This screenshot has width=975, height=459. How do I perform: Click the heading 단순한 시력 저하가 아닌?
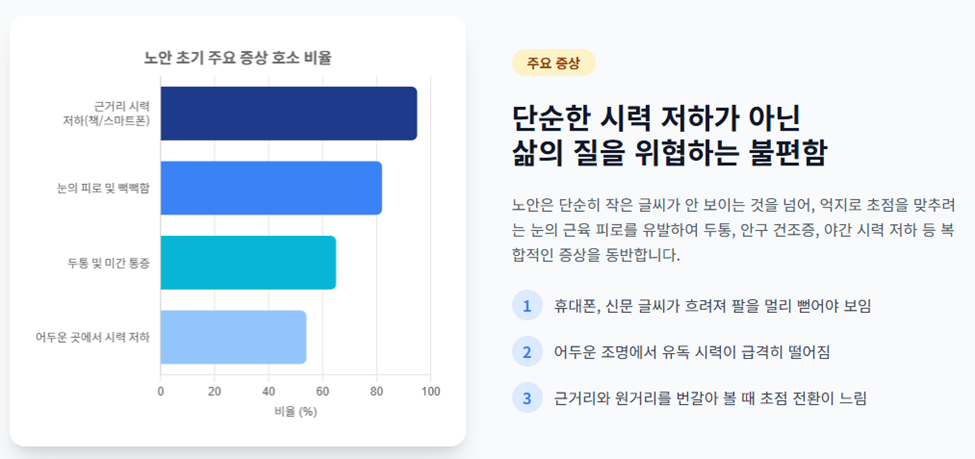point(655,119)
